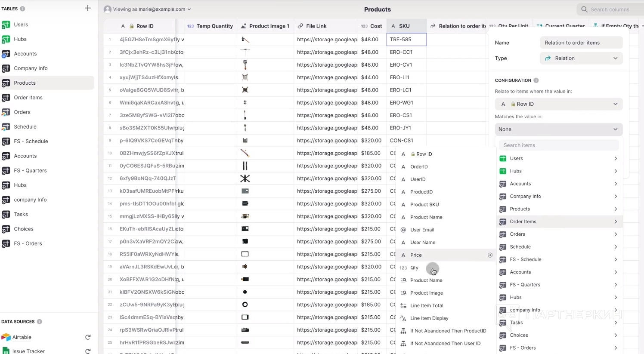Expand the Viewing as user menu

[x=148, y=9]
